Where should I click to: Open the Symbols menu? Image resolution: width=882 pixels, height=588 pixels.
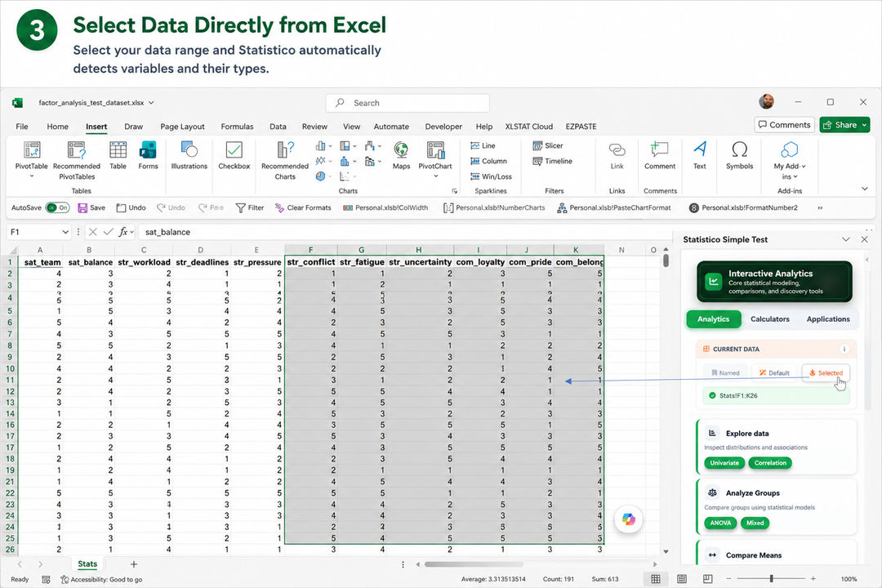click(739, 155)
